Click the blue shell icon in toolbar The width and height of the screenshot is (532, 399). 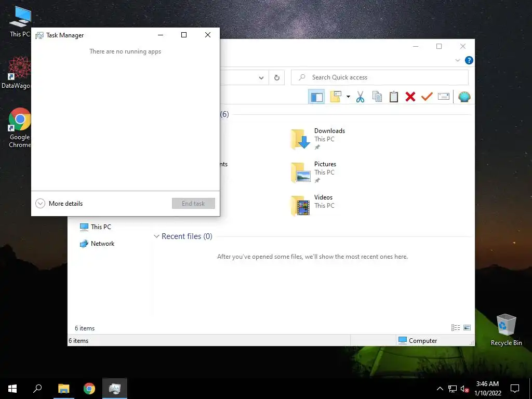[x=464, y=97]
